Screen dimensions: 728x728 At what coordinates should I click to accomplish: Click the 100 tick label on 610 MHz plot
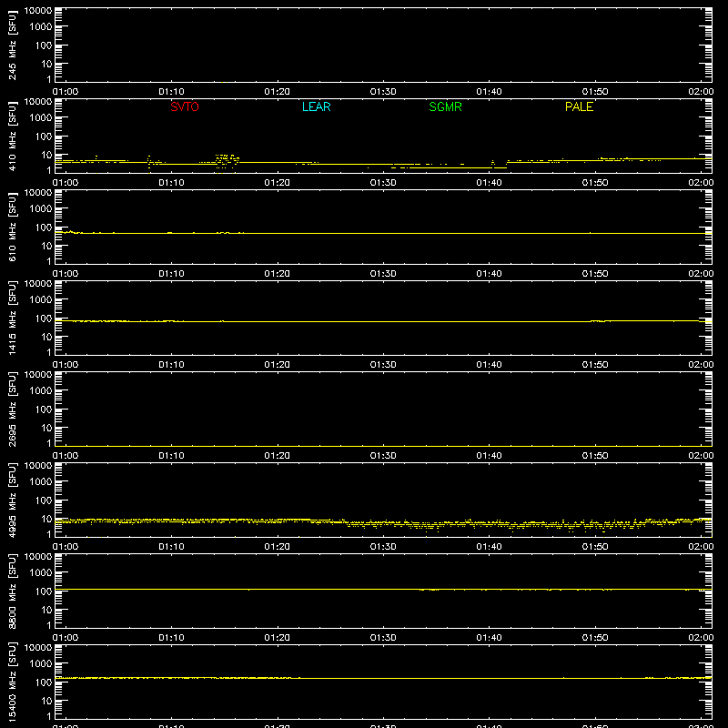(x=44, y=227)
